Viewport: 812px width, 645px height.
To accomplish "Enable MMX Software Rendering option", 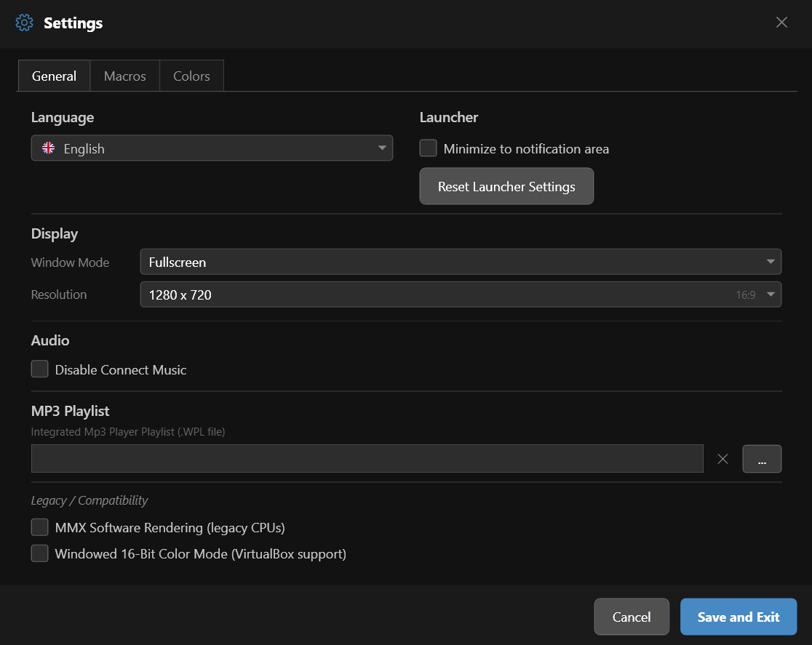I will click(x=40, y=527).
